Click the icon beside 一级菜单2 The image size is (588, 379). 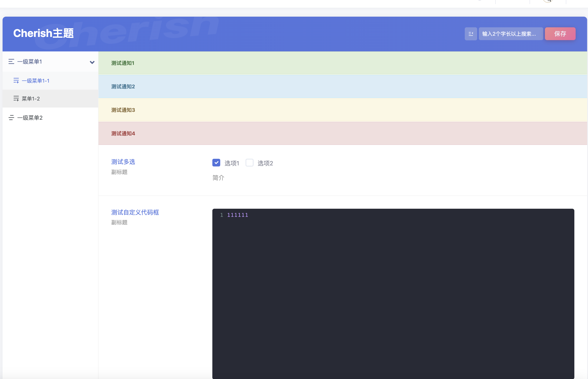(11, 118)
